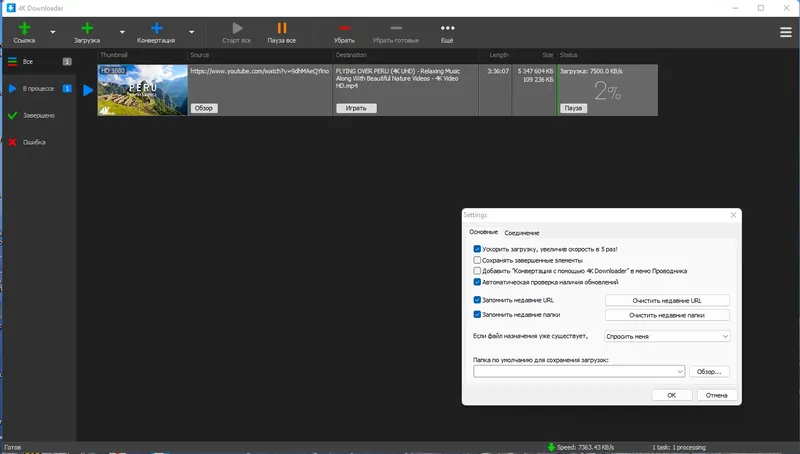Viewport: 800px width, 454px height.
Task: Toggle Запомнить недавние папки checkbox
Action: click(x=477, y=314)
